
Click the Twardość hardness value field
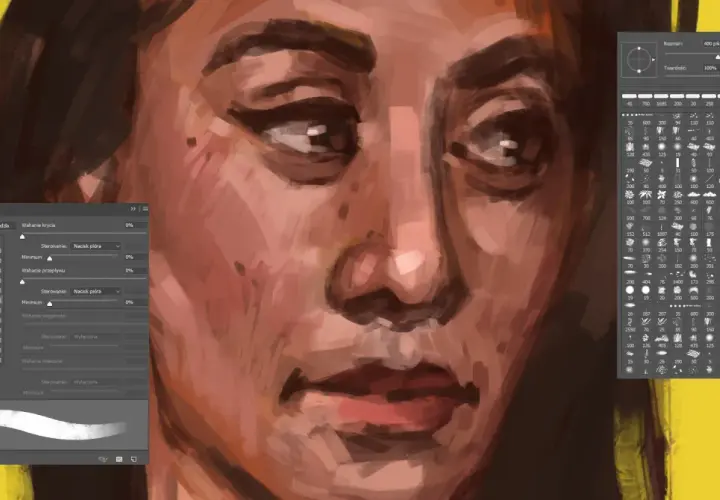[710, 68]
